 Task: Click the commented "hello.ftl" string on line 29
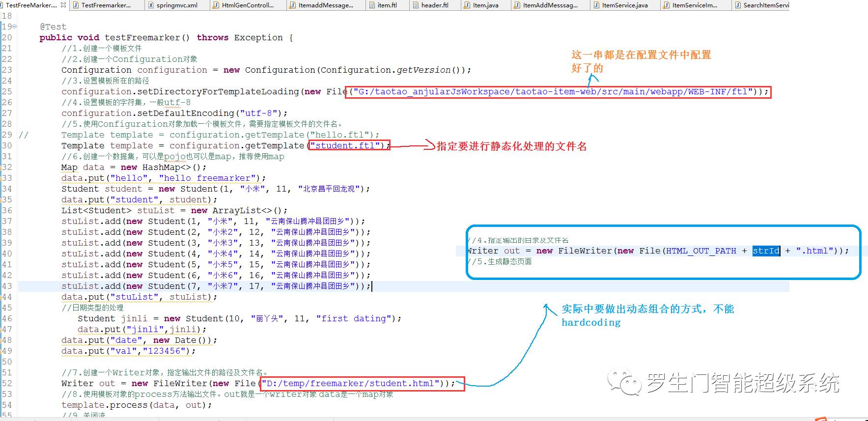pyautogui.click(x=340, y=135)
